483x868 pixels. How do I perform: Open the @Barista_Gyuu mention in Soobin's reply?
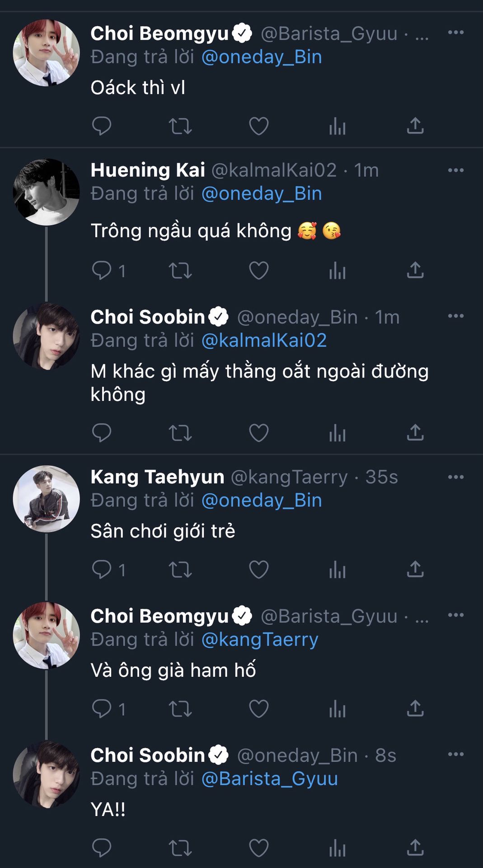tap(269, 779)
